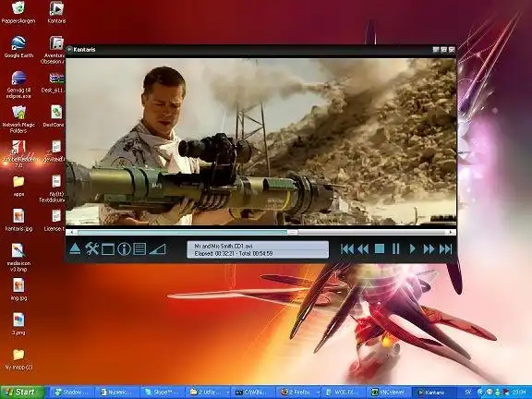Screen dimensions: 532x399
Task: Select the Adobe Reader 7.0 shortcut
Action: 18,153
